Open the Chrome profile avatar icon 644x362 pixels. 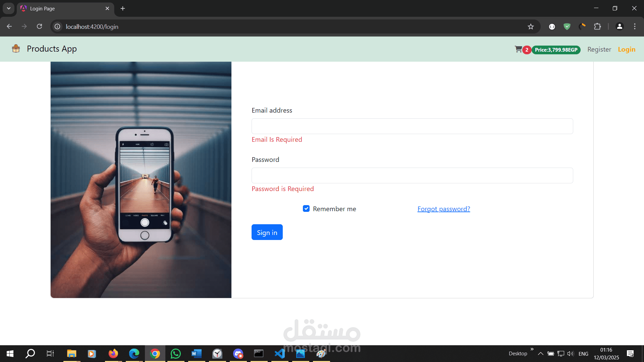point(620,26)
